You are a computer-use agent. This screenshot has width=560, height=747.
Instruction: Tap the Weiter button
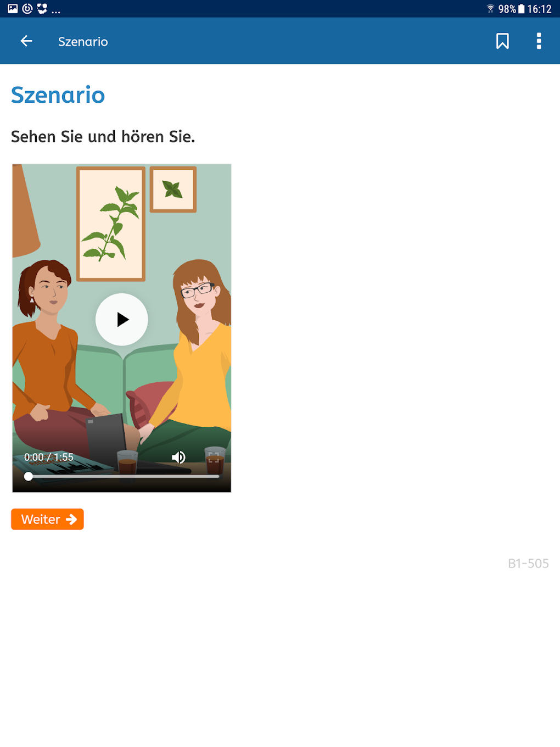click(x=47, y=519)
